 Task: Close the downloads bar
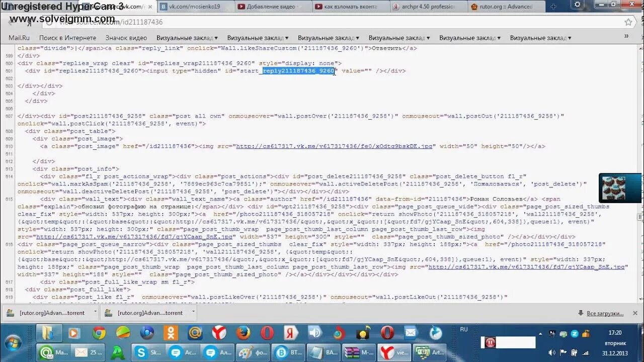tap(636, 313)
